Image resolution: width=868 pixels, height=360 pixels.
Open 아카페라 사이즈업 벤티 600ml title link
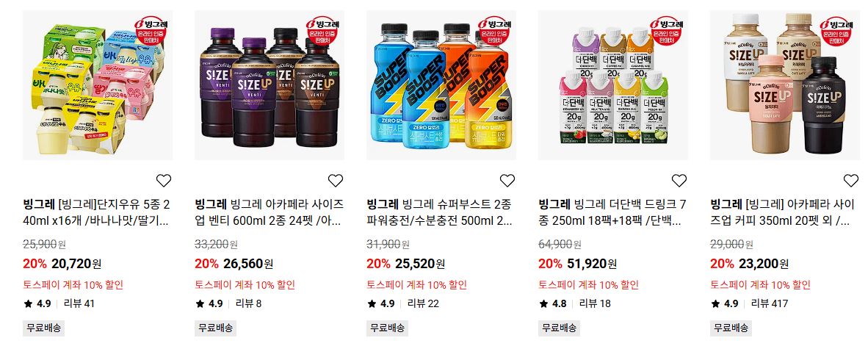point(270,212)
